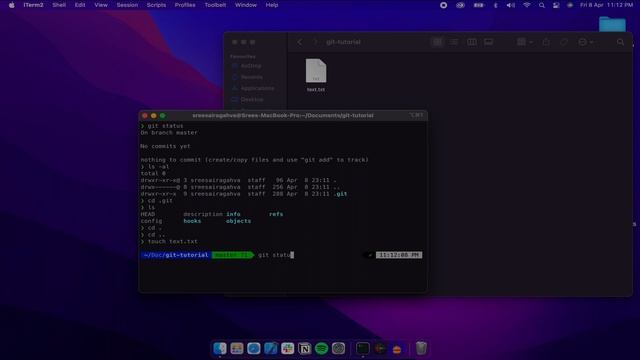640x360 pixels.
Task: Click the iTerm2 window title bar text
Action: (x=283, y=116)
